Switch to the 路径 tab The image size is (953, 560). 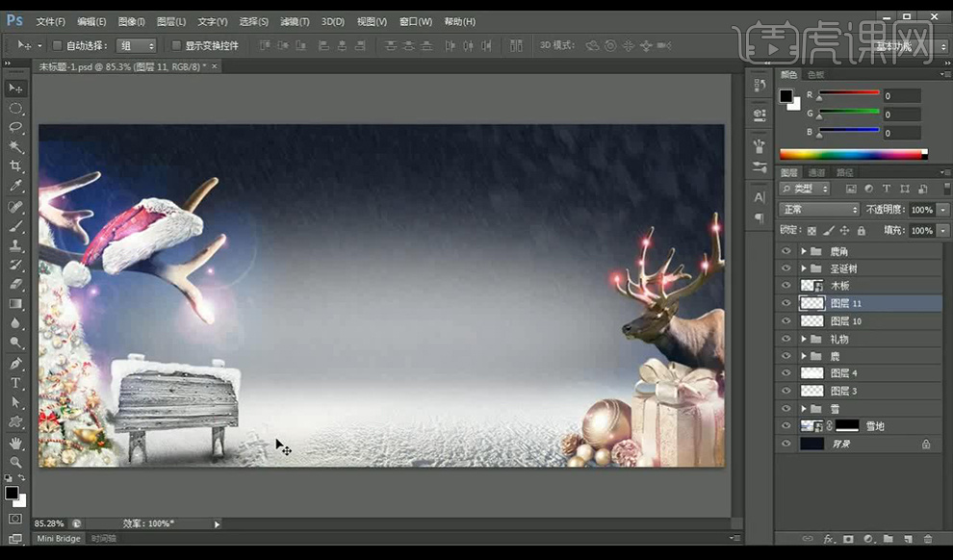coord(845,172)
